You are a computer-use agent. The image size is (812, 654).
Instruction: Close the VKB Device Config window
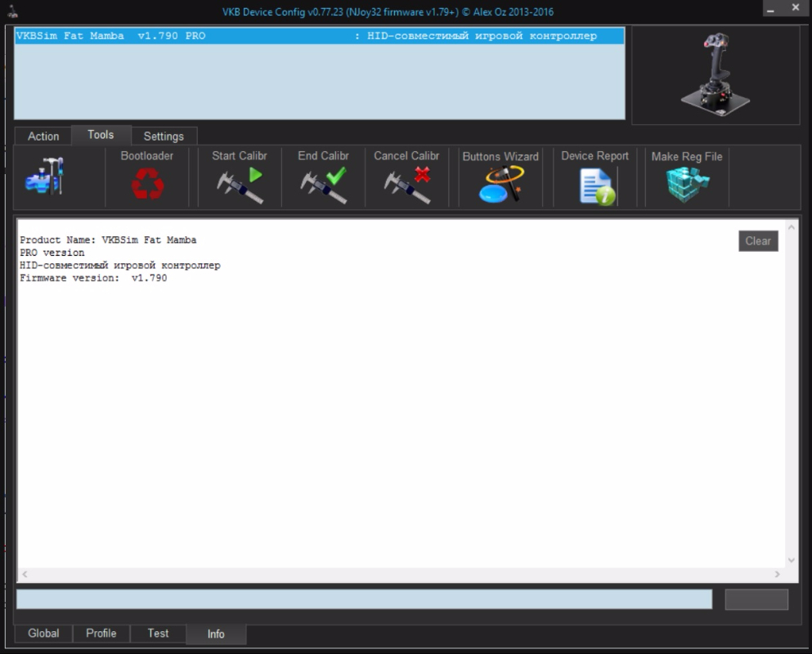tap(796, 8)
